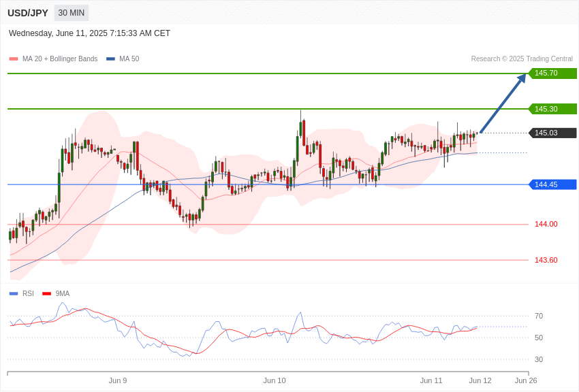
Task: Click the RSI legend label
Action: 28,293
